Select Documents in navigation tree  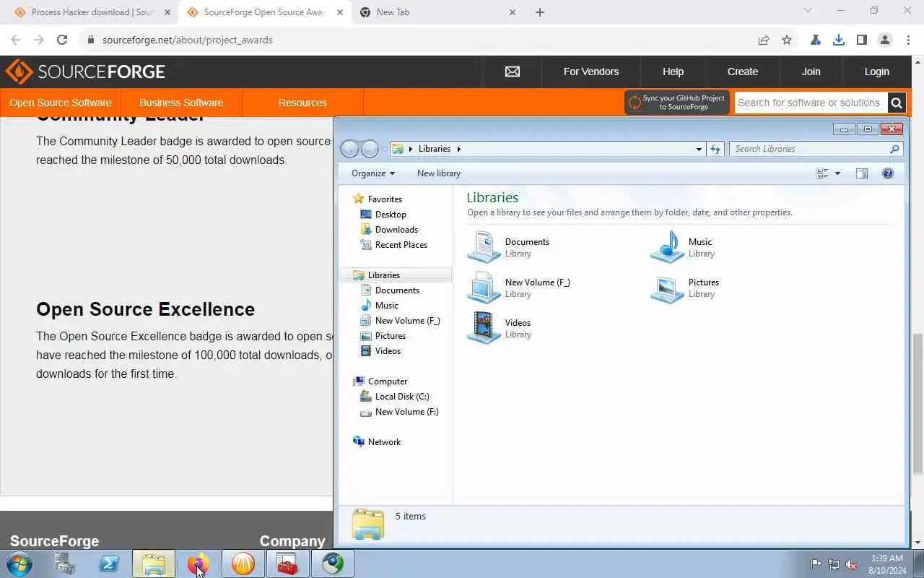click(x=397, y=290)
